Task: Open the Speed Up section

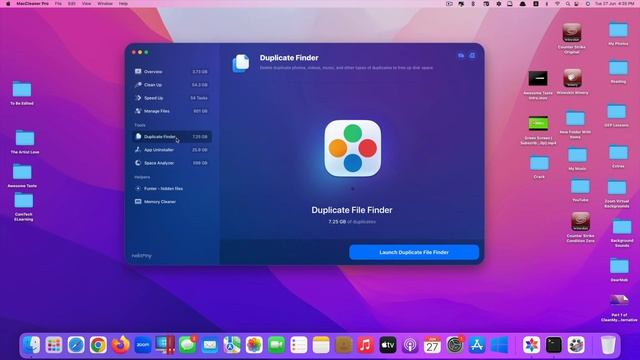Action: point(171,98)
